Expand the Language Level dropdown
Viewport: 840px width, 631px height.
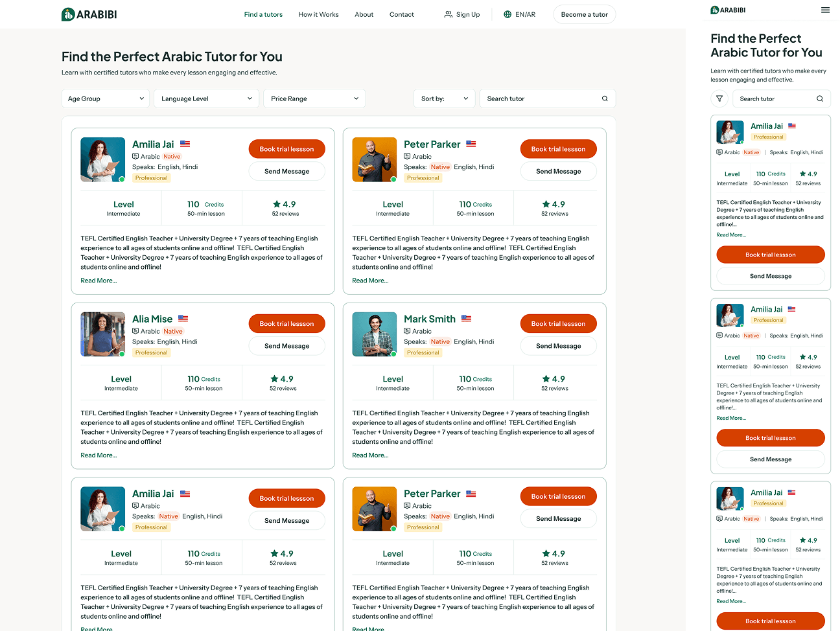tap(207, 98)
